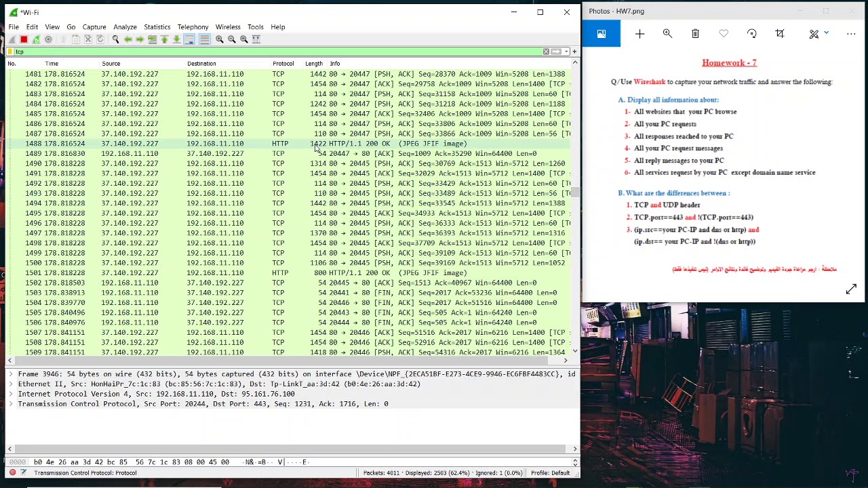This screenshot has width=868, height=488.
Task: Click Go to specified packet icon
Action: 152,39
